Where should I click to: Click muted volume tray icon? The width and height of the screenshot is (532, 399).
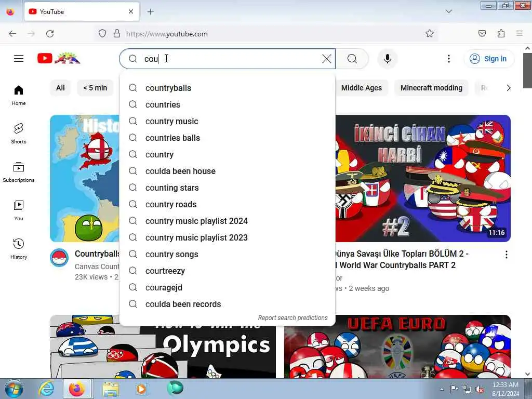tap(480, 390)
